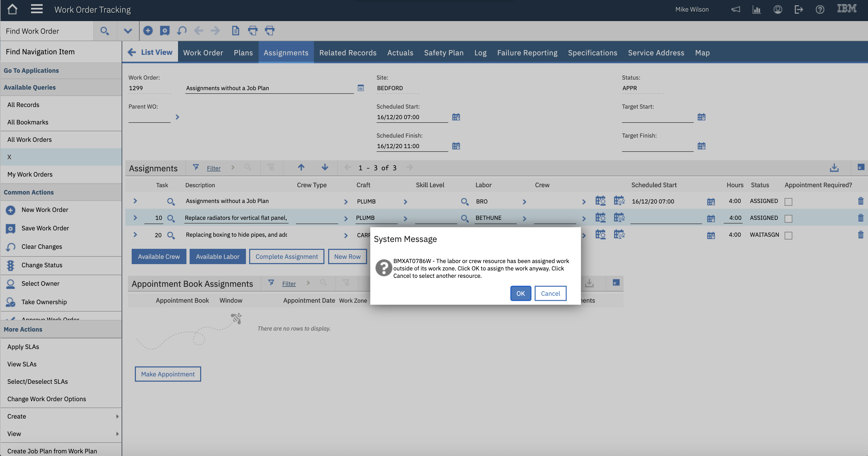Viewport: 868px width, 456px height.
Task: Expand details for task 10 row
Action: (x=135, y=218)
